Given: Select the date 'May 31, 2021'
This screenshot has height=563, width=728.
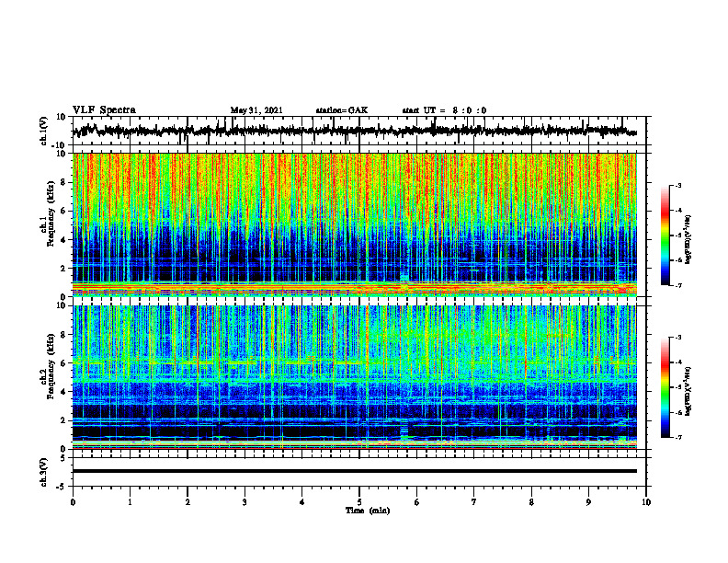Looking at the screenshot, I should [x=256, y=110].
